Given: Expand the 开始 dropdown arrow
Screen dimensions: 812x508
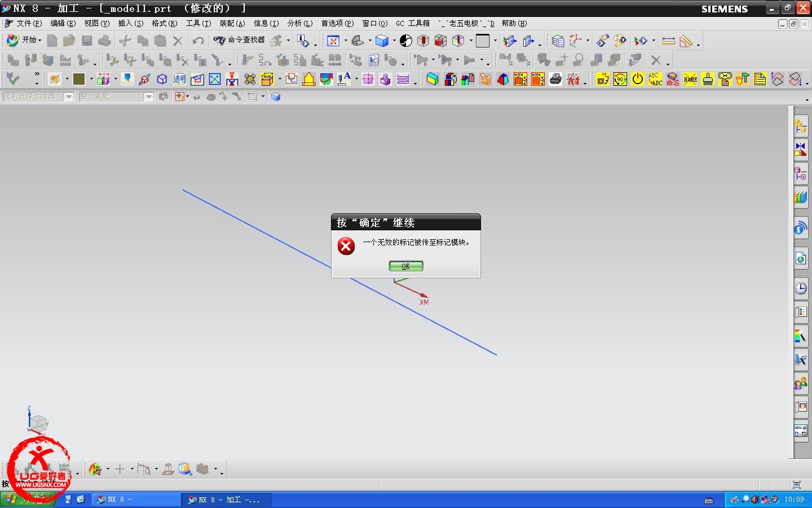Looking at the screenshot, I should (x=39, y=41).
